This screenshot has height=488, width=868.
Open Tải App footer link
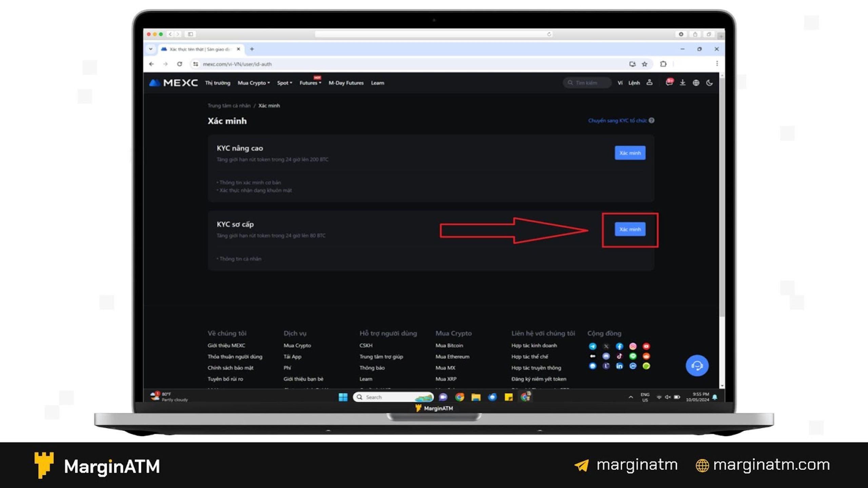tap(292, 357)
